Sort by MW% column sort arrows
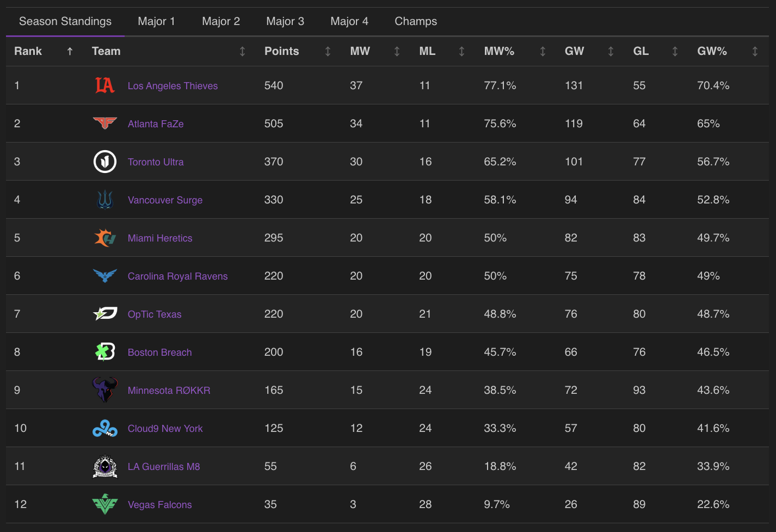776x532 pixels. 543,51
